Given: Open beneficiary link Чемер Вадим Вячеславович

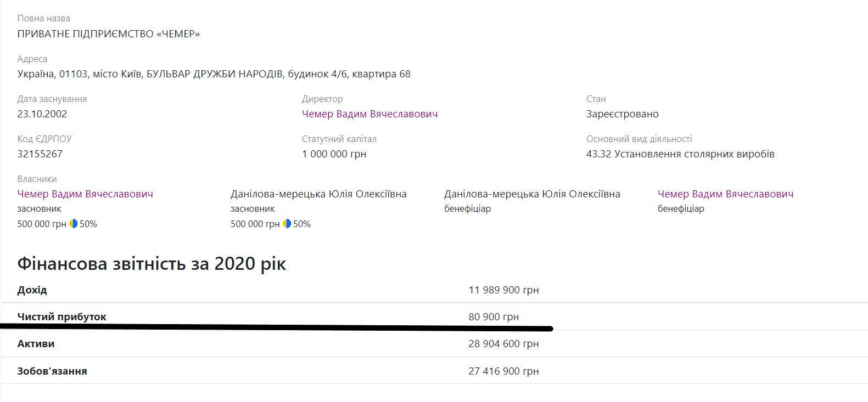Looking at the screenshot, I should 725,194.
